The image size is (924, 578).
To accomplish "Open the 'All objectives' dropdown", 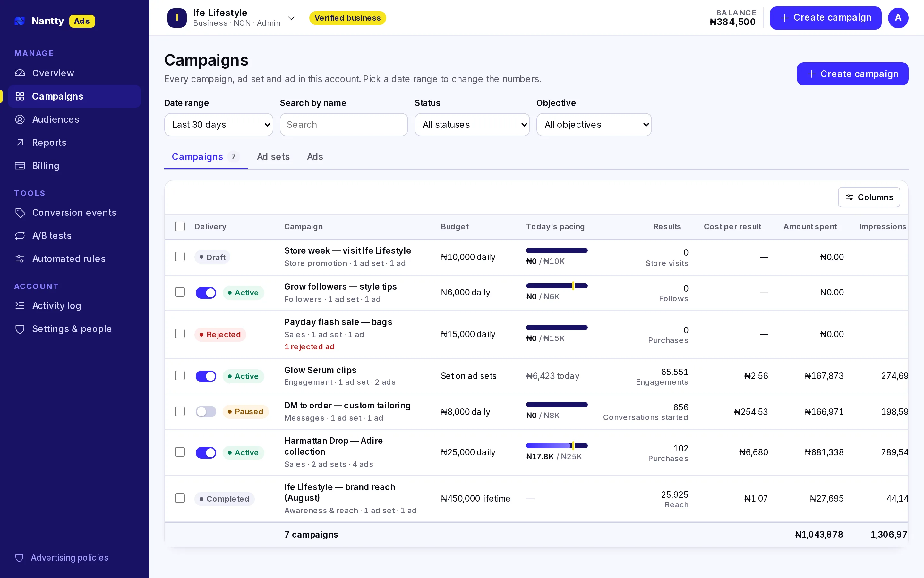I will pos(594,125).
